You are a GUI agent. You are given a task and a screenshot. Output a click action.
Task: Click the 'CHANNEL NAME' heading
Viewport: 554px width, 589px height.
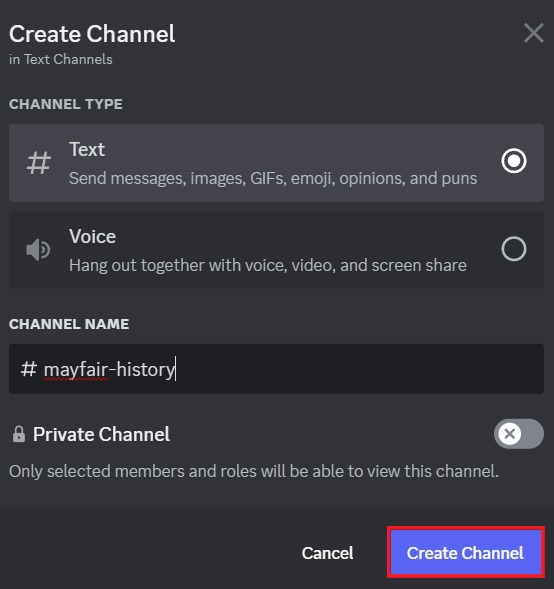tap(69, 324)
